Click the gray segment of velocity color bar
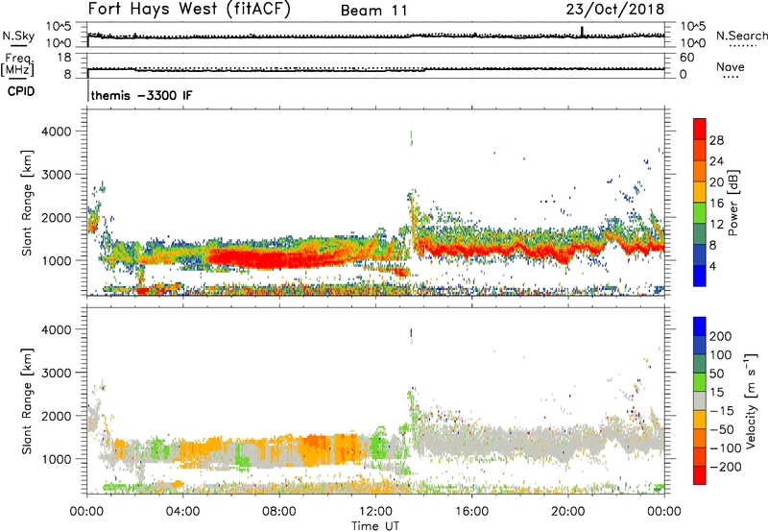 (x=700, y=401)
